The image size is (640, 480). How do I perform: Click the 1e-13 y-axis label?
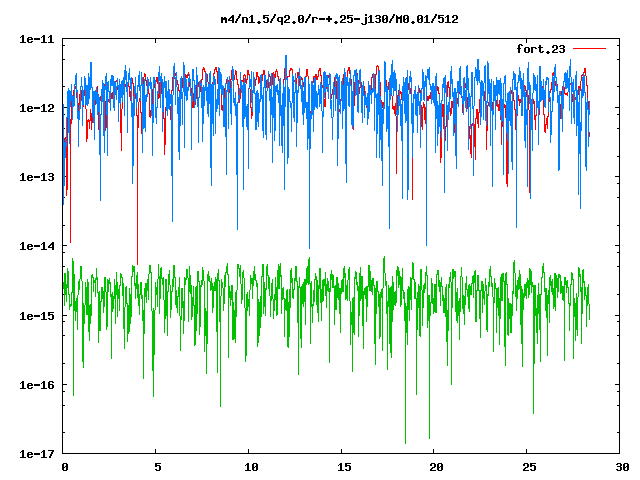click(x=37, y=177)
